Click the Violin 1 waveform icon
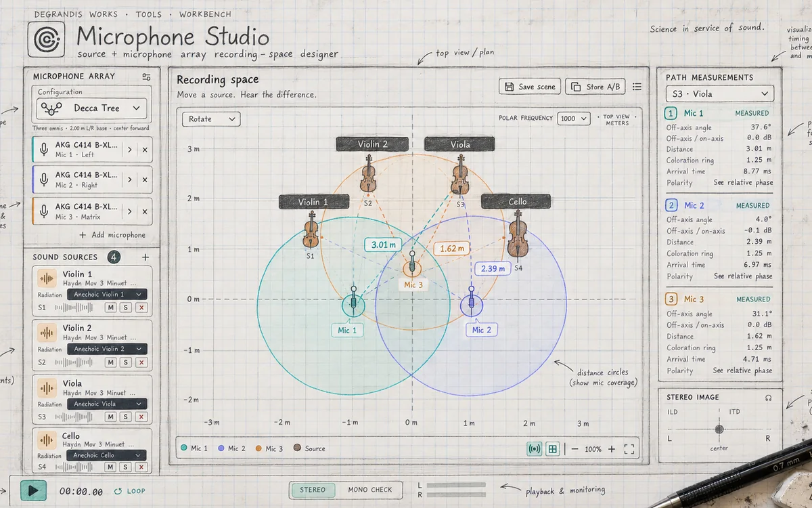The height and width of the screenshot is (508, 812). 47,278
